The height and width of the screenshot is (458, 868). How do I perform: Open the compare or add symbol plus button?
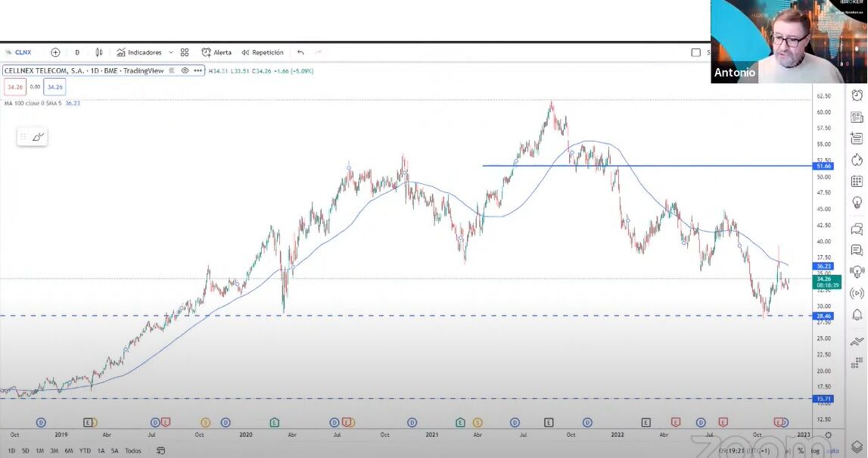(x=55, y=52)
